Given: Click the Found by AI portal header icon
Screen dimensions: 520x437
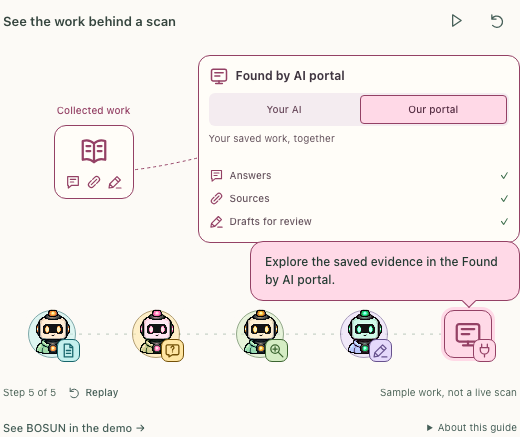Looking at the screenshot, I should click(219, 76).
